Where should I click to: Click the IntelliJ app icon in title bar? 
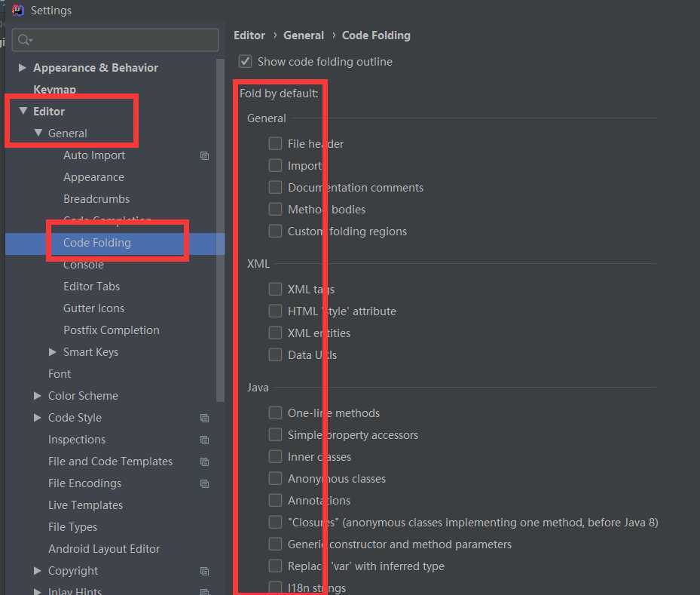point(18,11)
